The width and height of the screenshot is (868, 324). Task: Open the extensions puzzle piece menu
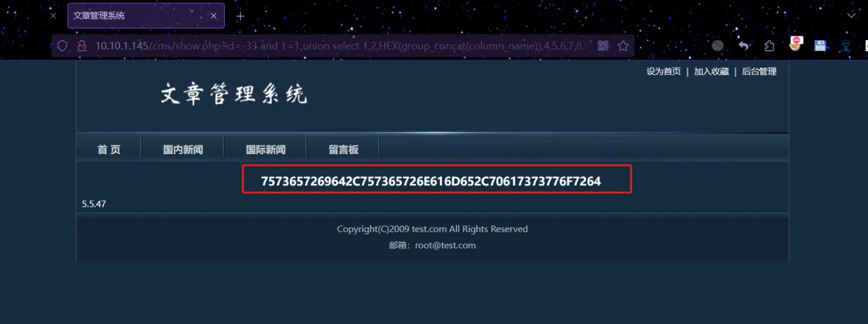769,46
